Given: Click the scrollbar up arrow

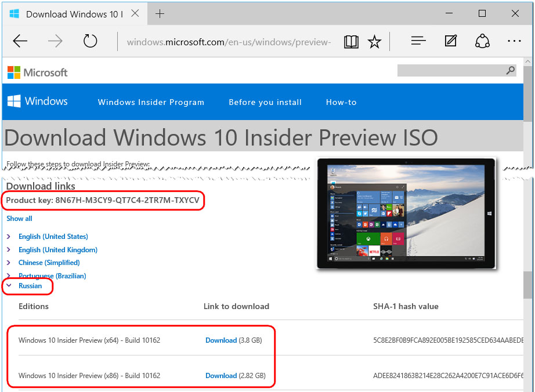Looking at the screenshot, I should pyautogui.click(x=528, y=61).
